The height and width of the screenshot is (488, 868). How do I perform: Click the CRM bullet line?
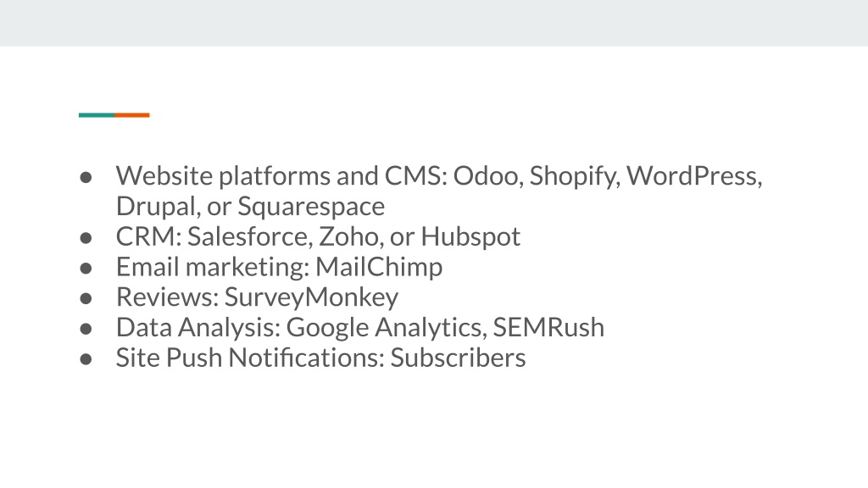[318, 237]
